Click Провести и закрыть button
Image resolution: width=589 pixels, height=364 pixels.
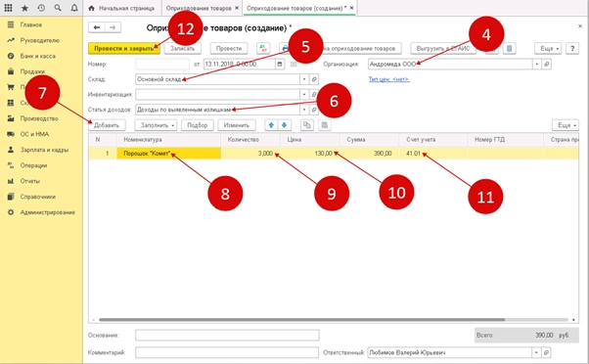click(x=124, y=49)
